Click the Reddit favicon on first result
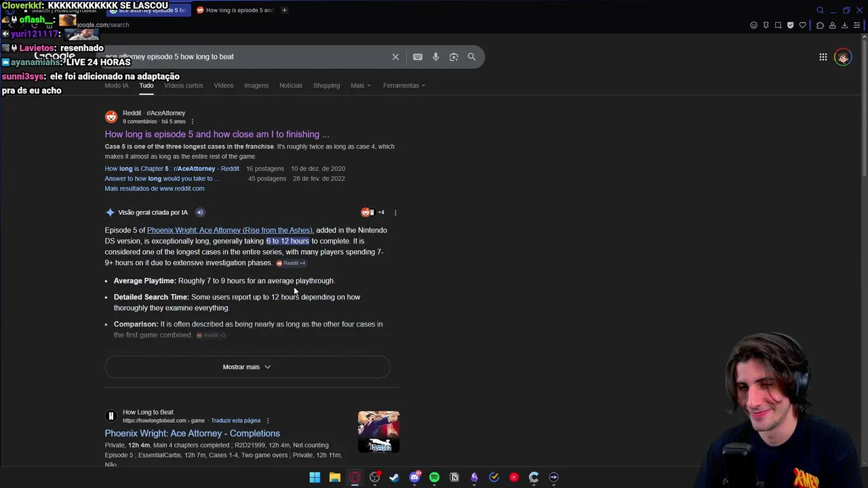This screenshot has width=868, height=488. 111,117
